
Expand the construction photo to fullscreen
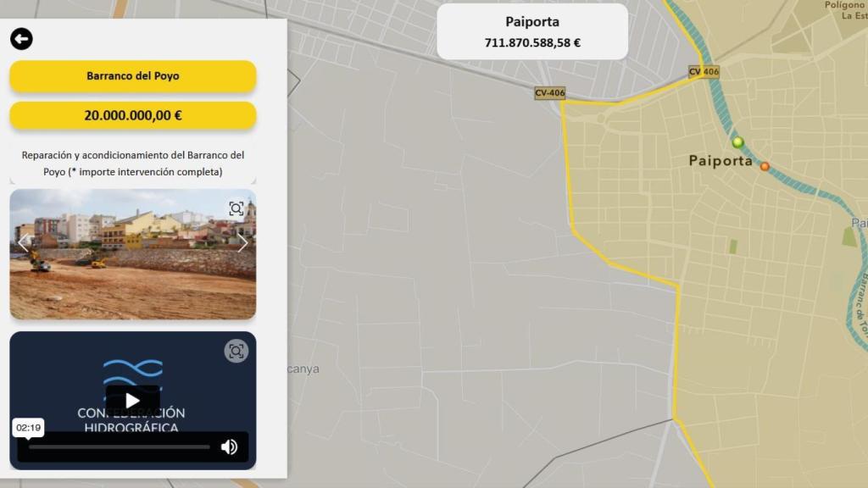click(236, 208)
